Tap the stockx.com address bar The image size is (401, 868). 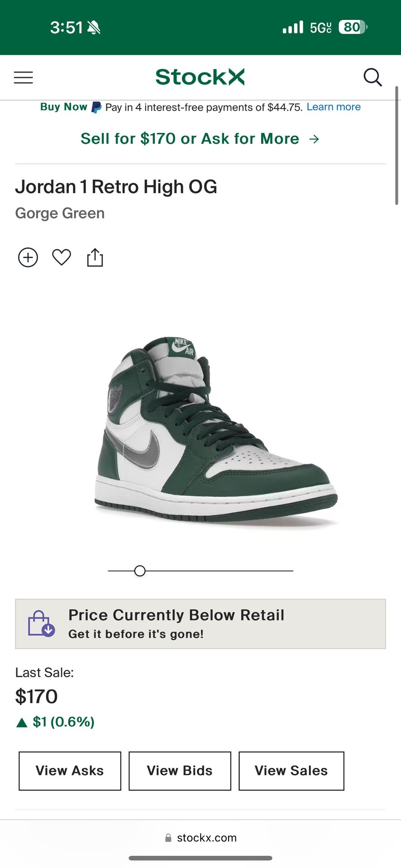pyautogui.click(x=200, y=838)
